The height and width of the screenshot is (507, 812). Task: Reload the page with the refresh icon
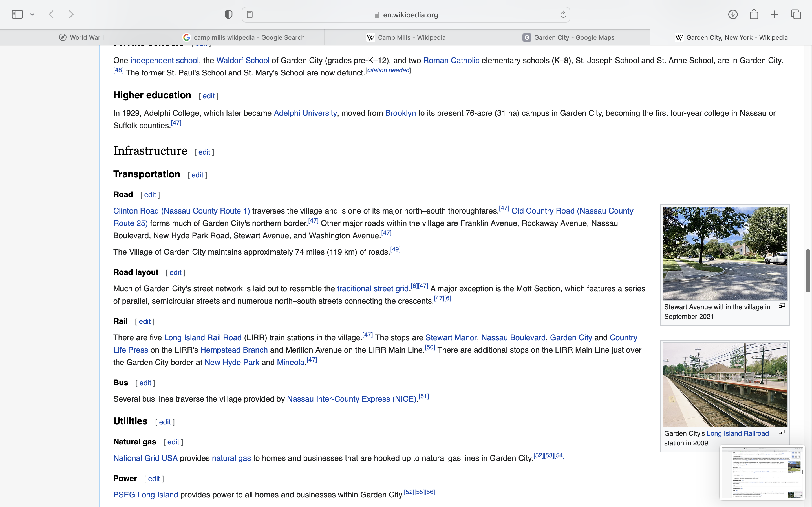coord(563,14)
